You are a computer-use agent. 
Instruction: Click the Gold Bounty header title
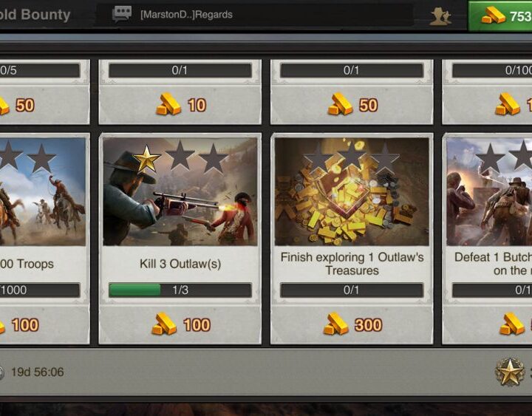pyautogui.click(x=35, y=15)
